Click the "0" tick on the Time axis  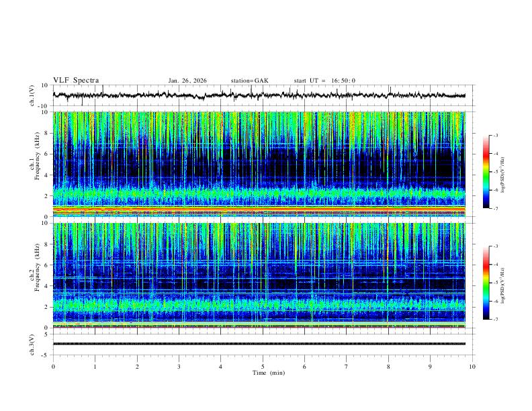click(53, 367)
